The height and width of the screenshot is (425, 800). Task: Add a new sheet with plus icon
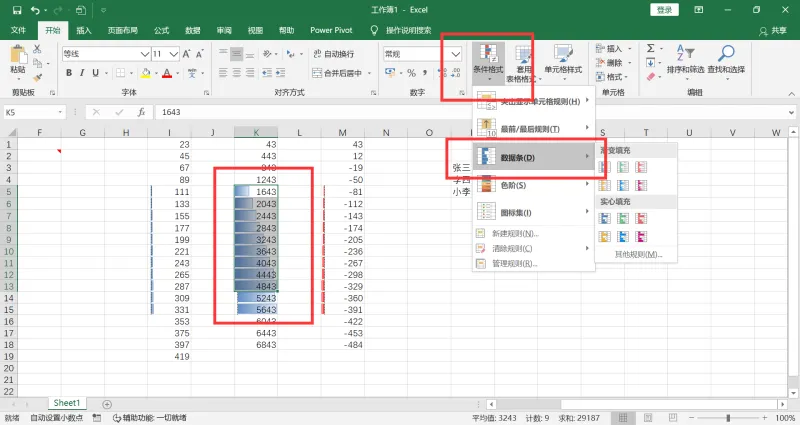click(x=107, y=404)
